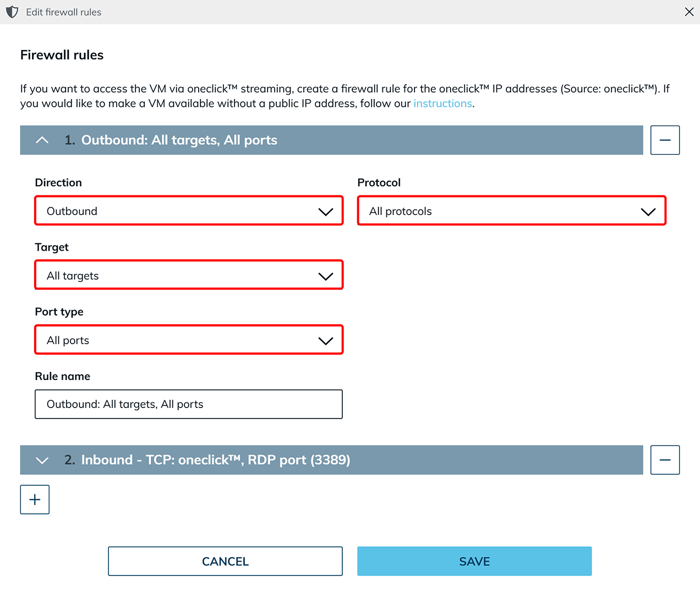This screenshot has width=700, height=614.
Task: Add a new firewall rule with plus button
Action: click(x=35, y=499)
